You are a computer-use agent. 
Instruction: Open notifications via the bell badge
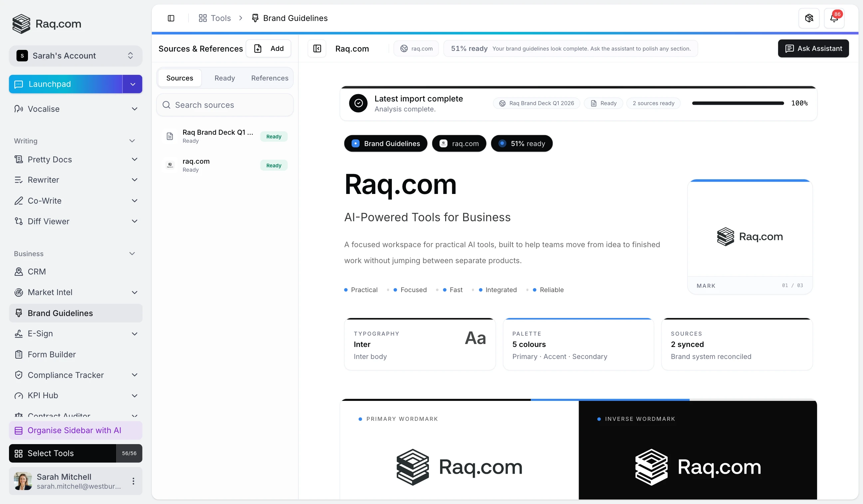835,18
